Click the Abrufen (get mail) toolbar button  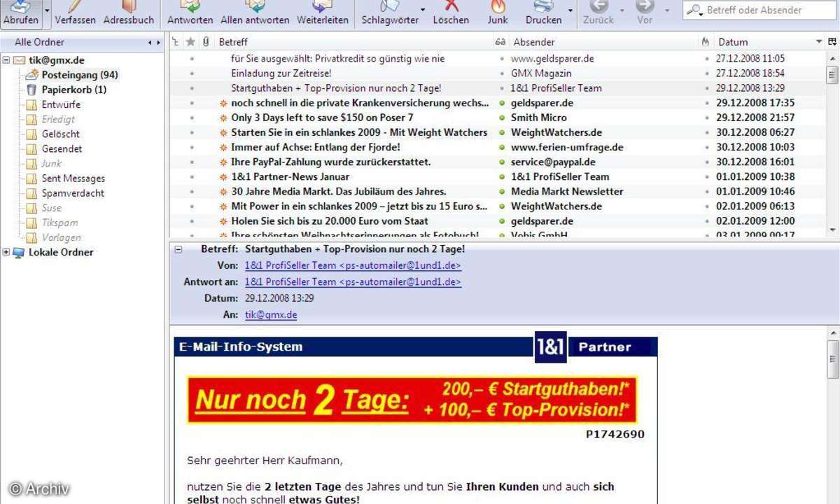click(20, 14)
